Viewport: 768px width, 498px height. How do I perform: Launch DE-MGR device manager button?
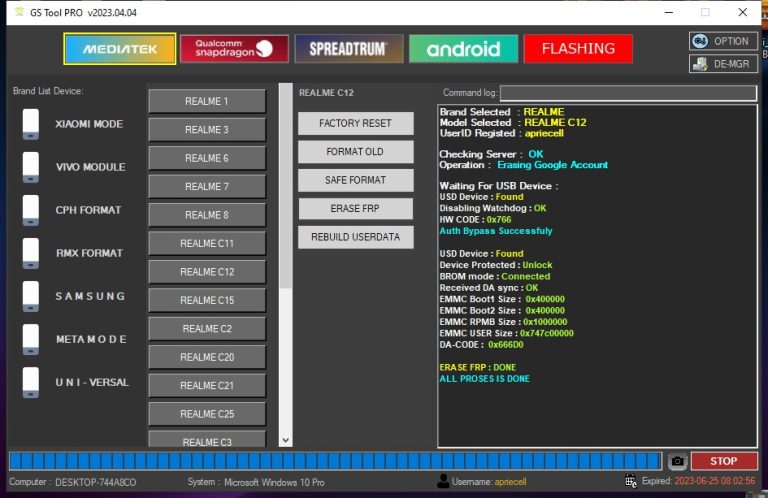tap(723, 64)
